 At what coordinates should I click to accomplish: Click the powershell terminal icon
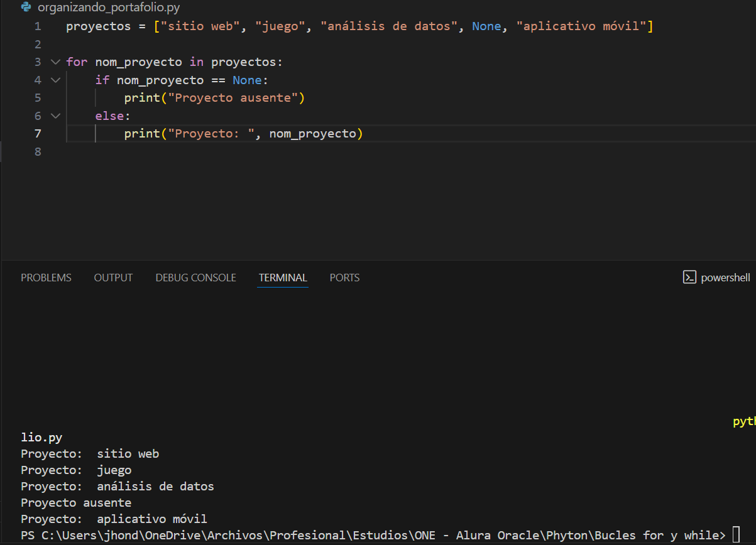[x=689, y=278]
